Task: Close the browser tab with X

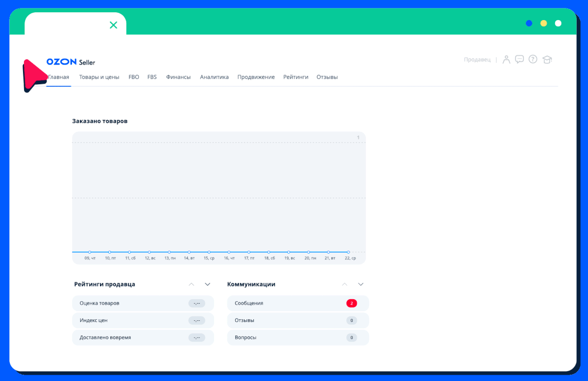Action: click(113, 25)
